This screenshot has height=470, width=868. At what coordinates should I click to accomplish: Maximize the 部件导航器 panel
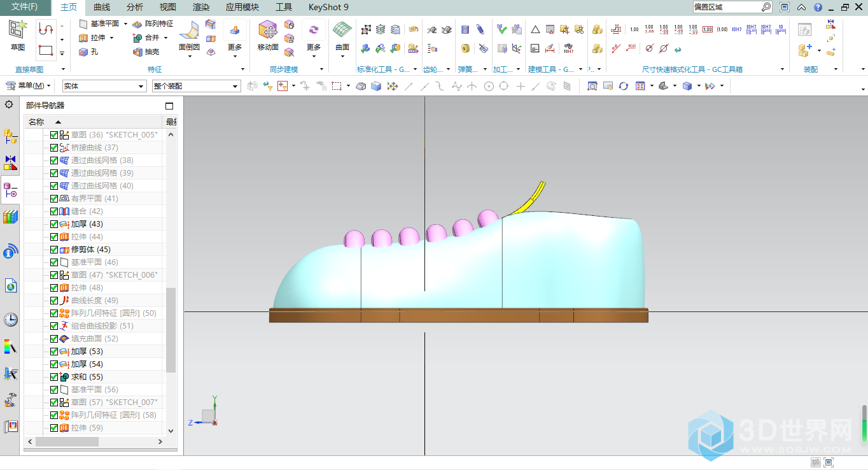point(169,106)
